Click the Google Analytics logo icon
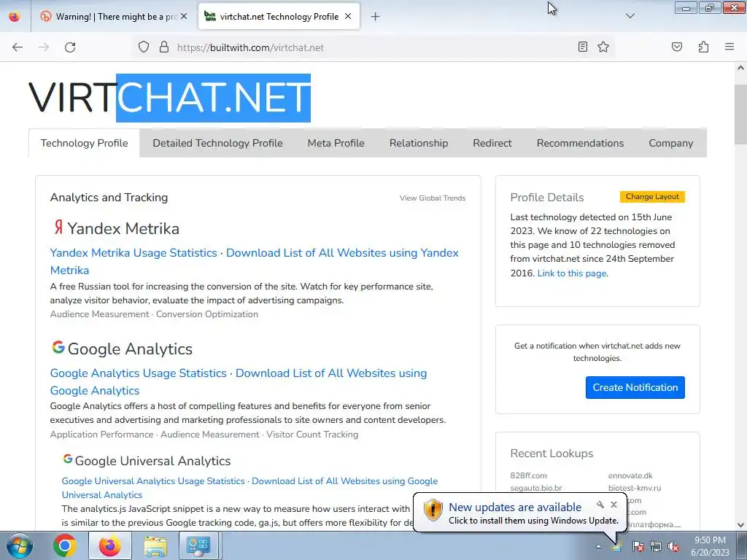This screenshot has height=560, width=747. [58, 347]
